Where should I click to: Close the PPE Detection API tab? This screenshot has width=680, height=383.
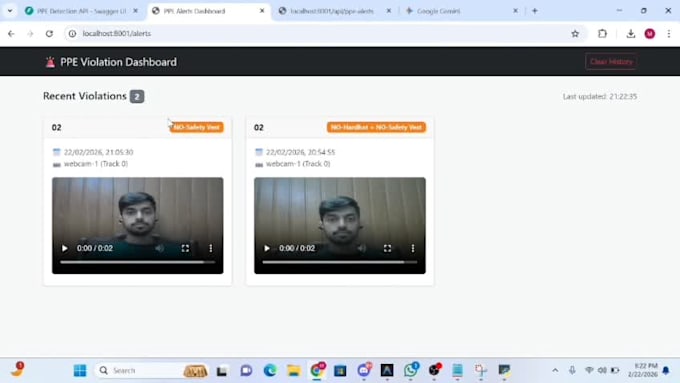(x=135, y=11)
